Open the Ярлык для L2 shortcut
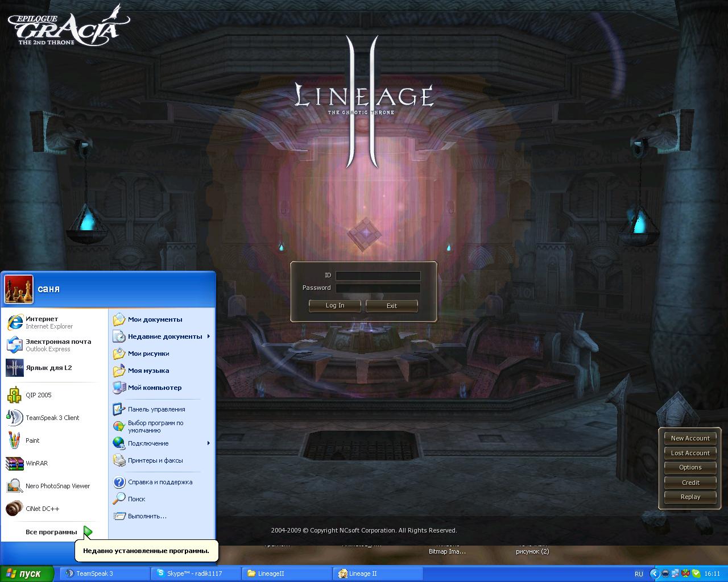Screen dimensions: 728x582 pyautogui.click(x=54, y=368)
